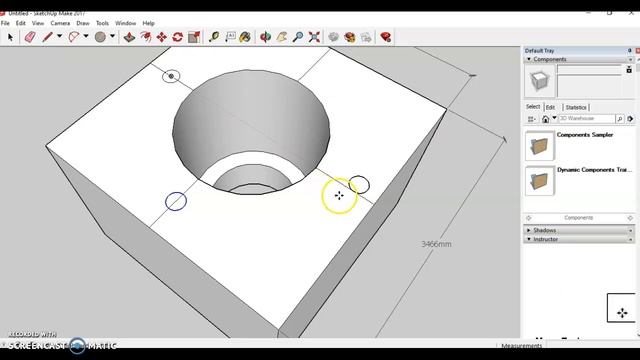Screen dimensions: 640x360
Task: Activate the Paint Bucket tool
Action: coord(245,37)
